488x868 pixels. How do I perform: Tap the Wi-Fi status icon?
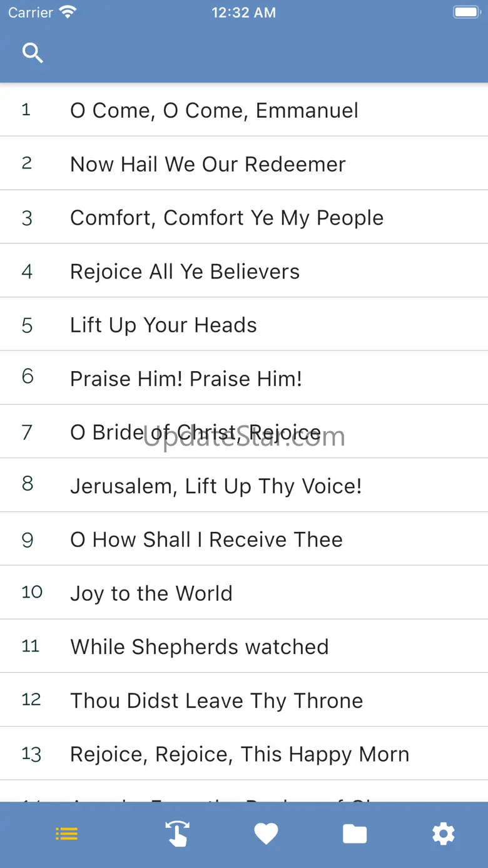67,13
